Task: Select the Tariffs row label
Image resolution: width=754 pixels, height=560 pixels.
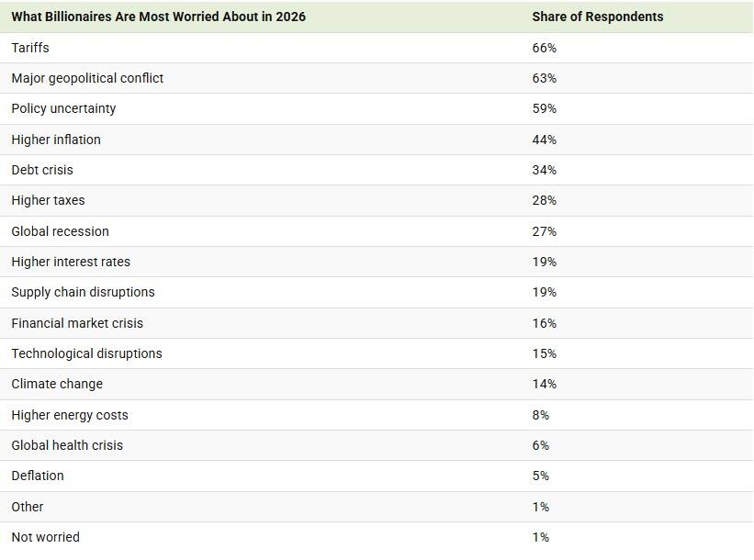Action: 30,48
